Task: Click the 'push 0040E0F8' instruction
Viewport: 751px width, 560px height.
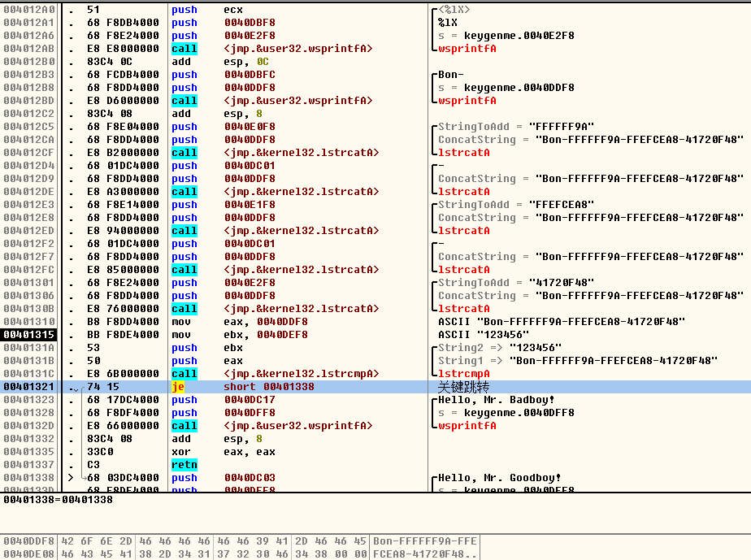Action: click(x=224, y=127)
